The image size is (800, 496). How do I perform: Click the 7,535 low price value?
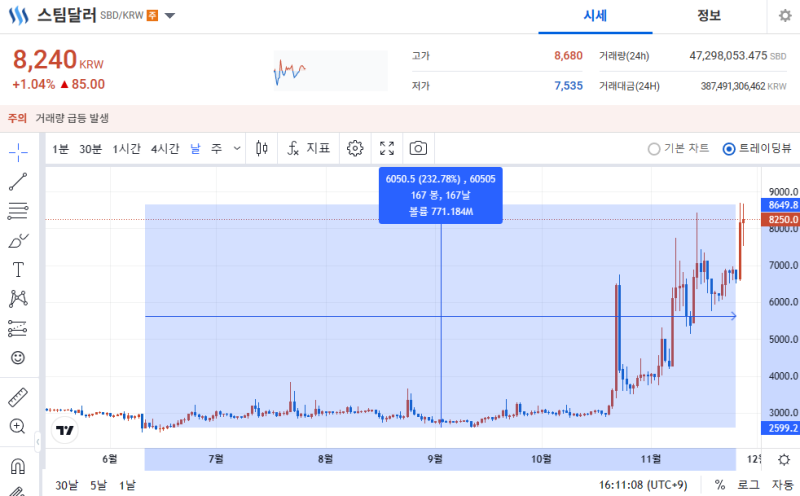[568, 86]
